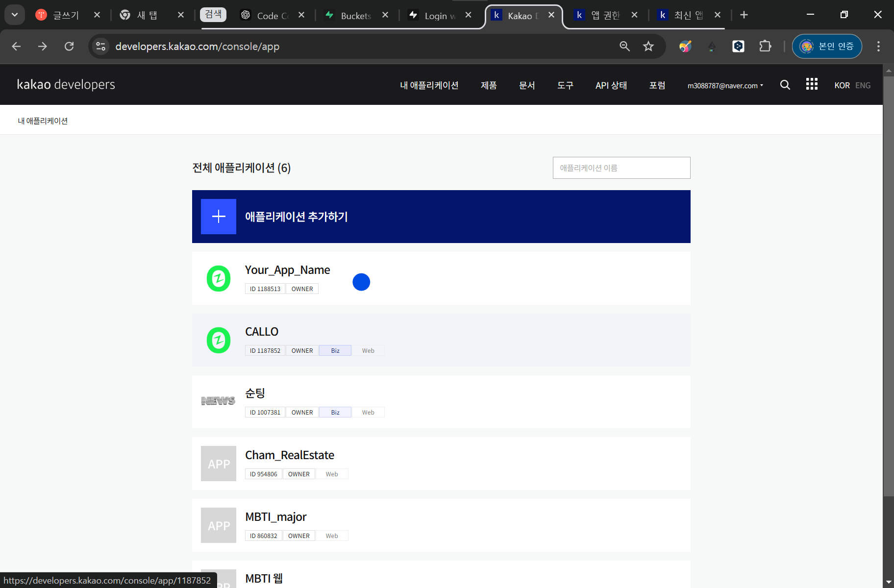Open the Your_App_Name application
The height and width of the screenshot is (588, 894).
pyautogui.click(x=441, y=278)
